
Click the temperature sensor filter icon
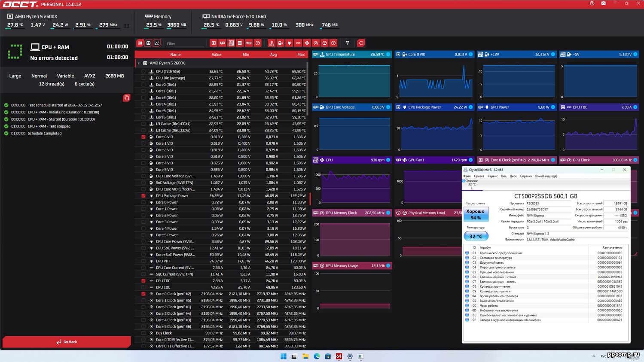pyautogui.click(x=272, y=43)
